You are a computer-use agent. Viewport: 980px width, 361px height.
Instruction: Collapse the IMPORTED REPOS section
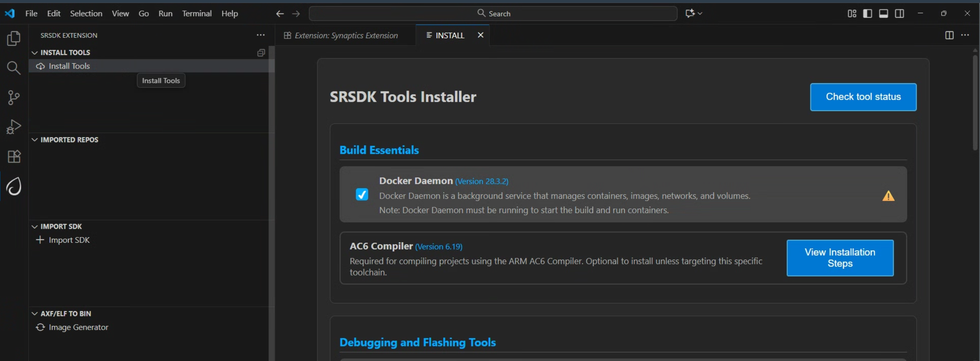pos(35,140)
